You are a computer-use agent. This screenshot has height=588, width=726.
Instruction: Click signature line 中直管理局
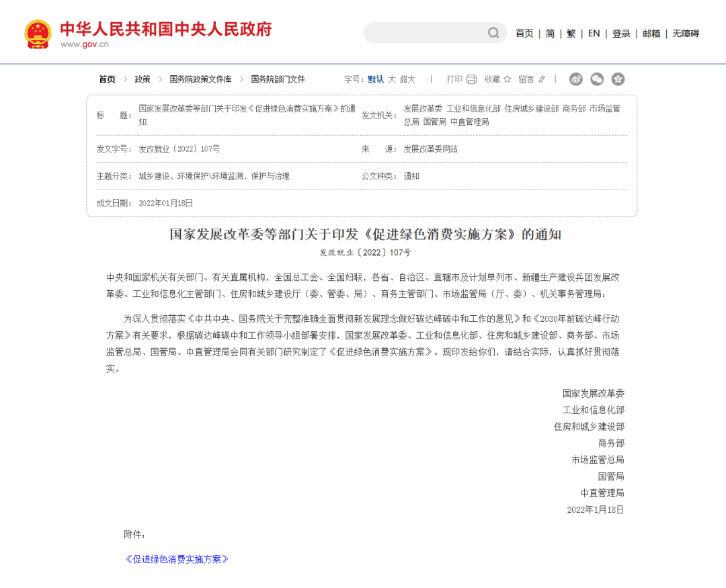[602, 493]
